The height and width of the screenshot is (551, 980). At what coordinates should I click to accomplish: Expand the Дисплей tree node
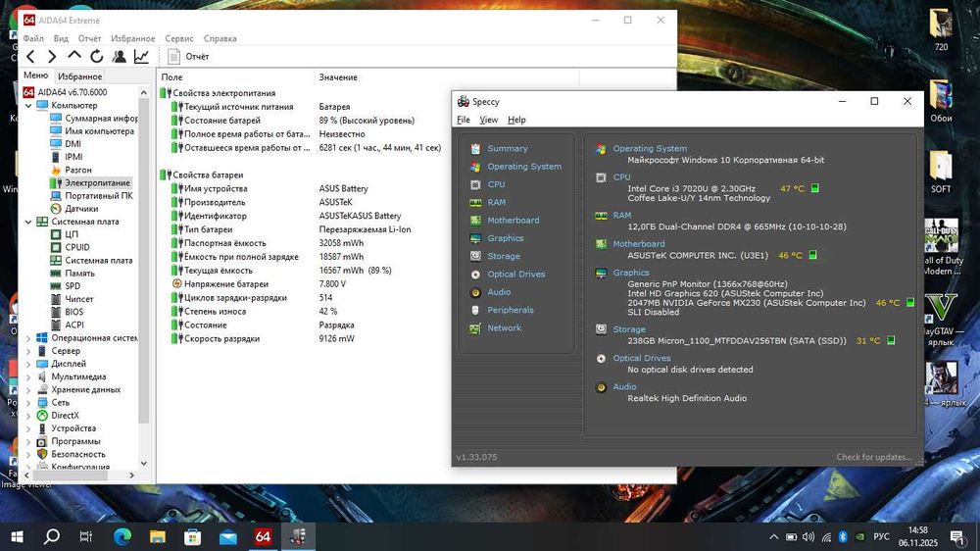coord(28,364)
